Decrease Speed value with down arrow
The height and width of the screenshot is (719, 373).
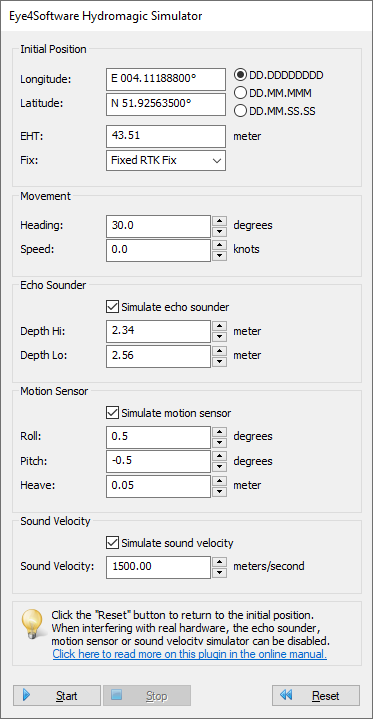click(x=220, y=255)
